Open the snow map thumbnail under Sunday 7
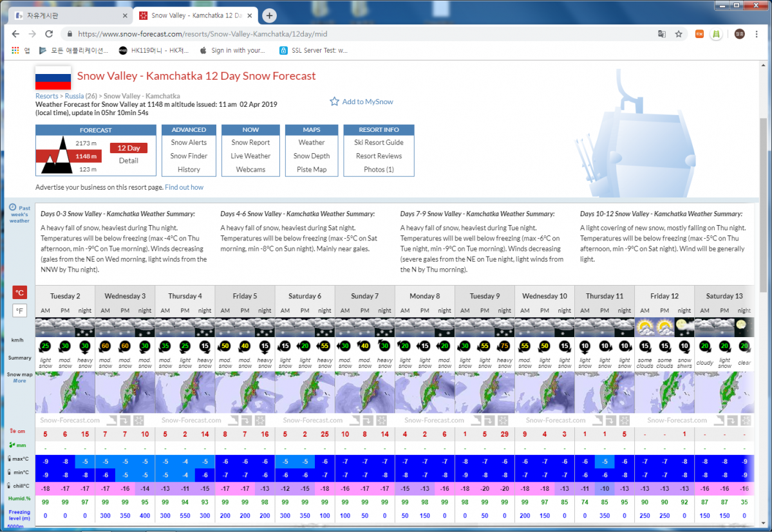This screenshot has height=532, width=772. click(x=365, y=392)
